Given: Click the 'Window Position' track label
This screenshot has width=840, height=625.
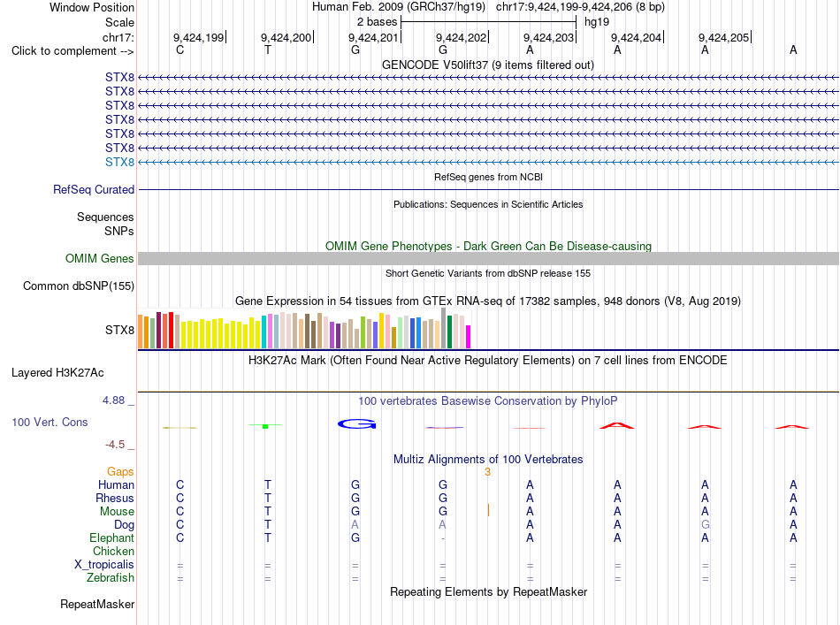Looking at the screenshot, I should (92, 7).
